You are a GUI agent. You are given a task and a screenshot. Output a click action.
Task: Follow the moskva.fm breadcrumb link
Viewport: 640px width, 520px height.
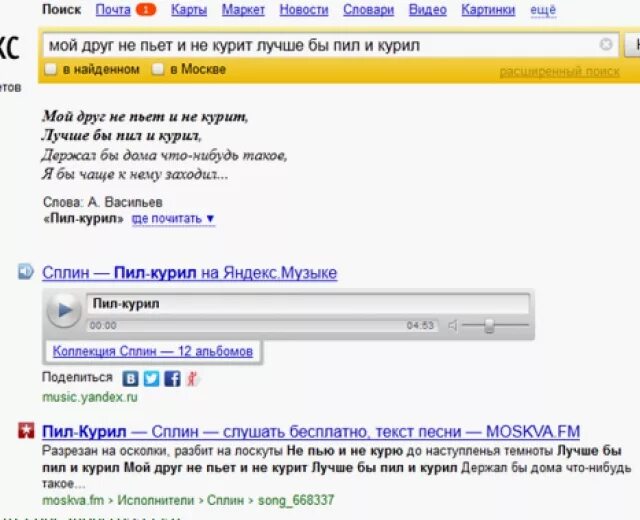tap(73, 500)
